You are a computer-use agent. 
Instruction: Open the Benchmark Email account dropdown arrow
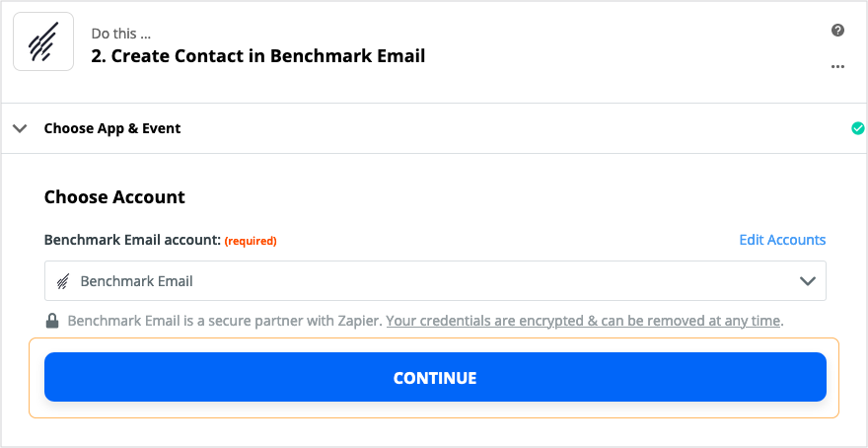pyautogui.click(x=808, y=281)
